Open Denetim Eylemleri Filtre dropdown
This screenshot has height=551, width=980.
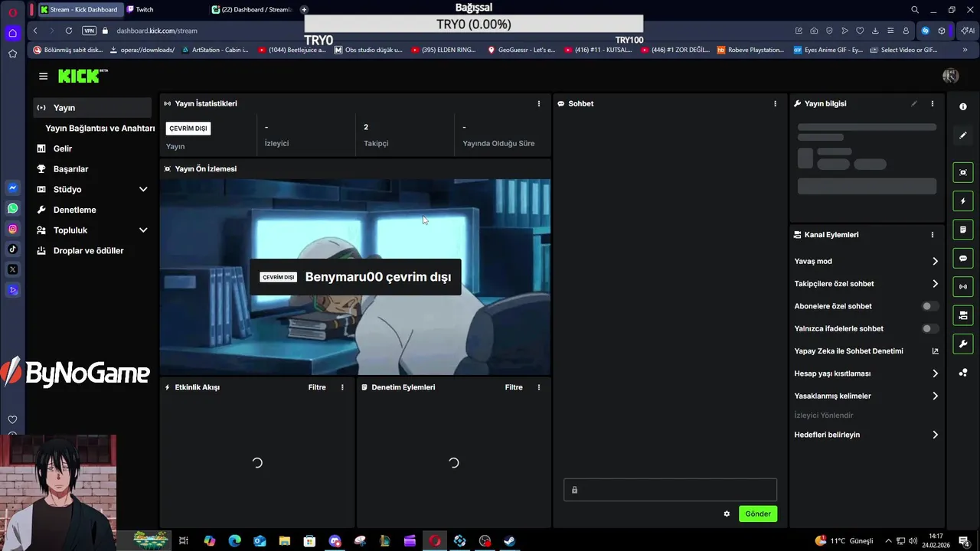(514, 387)
